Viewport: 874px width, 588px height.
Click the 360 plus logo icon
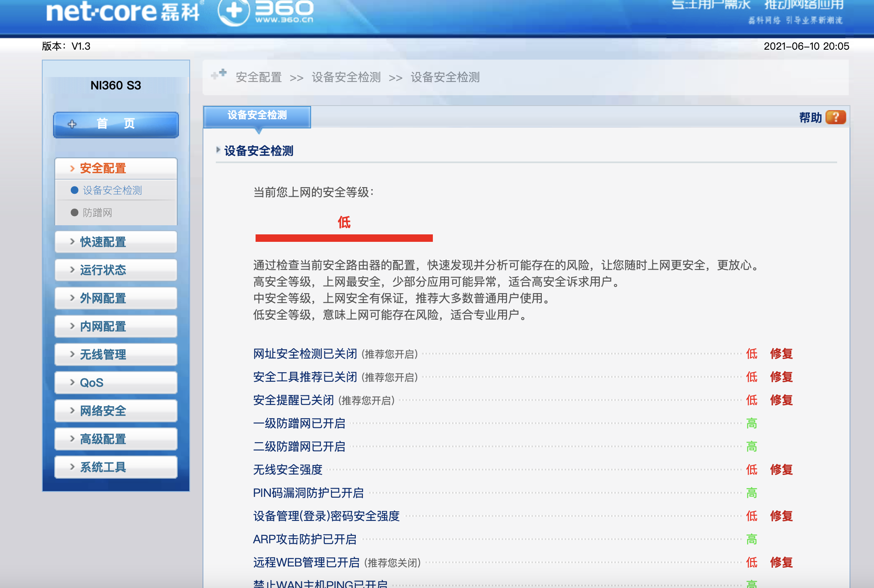click(x=234, y=11)
